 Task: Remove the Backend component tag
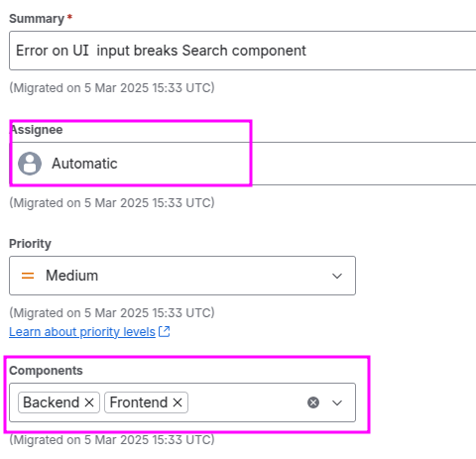tap(89, 402)
